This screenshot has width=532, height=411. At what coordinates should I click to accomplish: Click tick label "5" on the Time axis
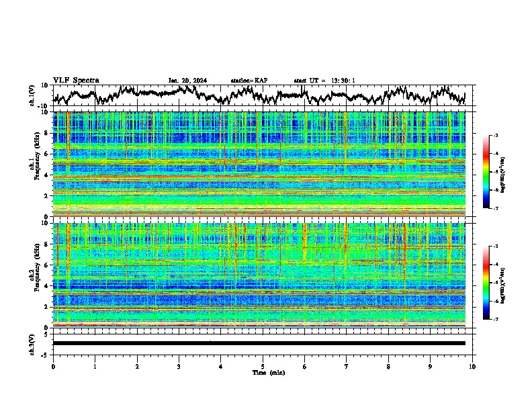pos(263,366)
